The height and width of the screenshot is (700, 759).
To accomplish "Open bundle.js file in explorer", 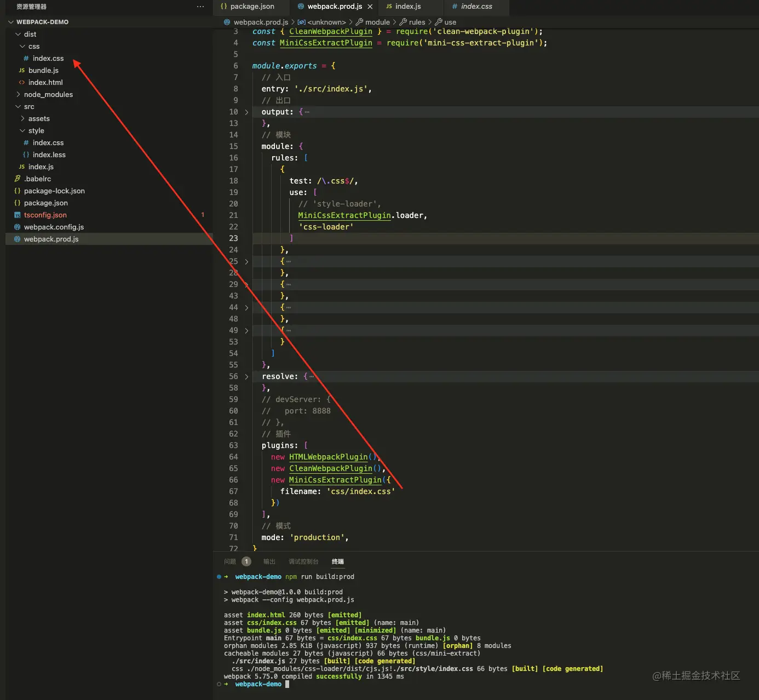I will click(x=43, y=70).
